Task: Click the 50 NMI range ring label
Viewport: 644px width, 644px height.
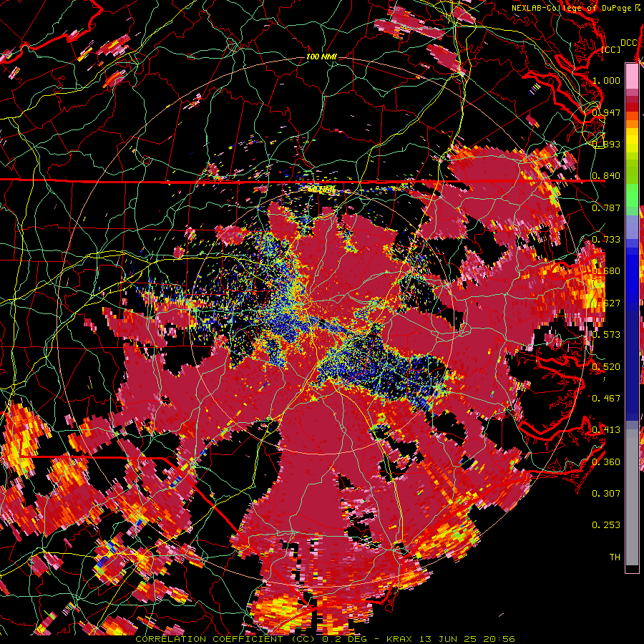Action: [x=321, y=190]
